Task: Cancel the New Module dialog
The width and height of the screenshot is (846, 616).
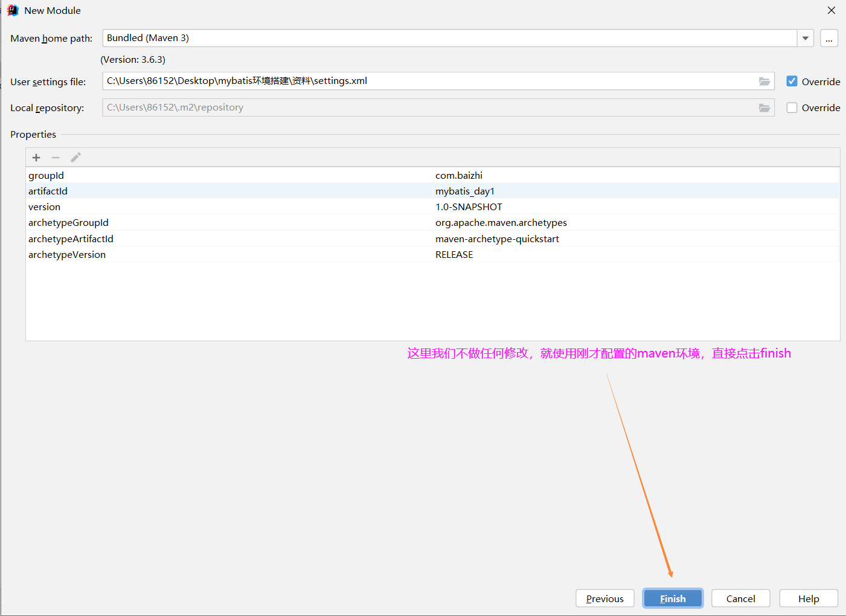Action: 741,598
